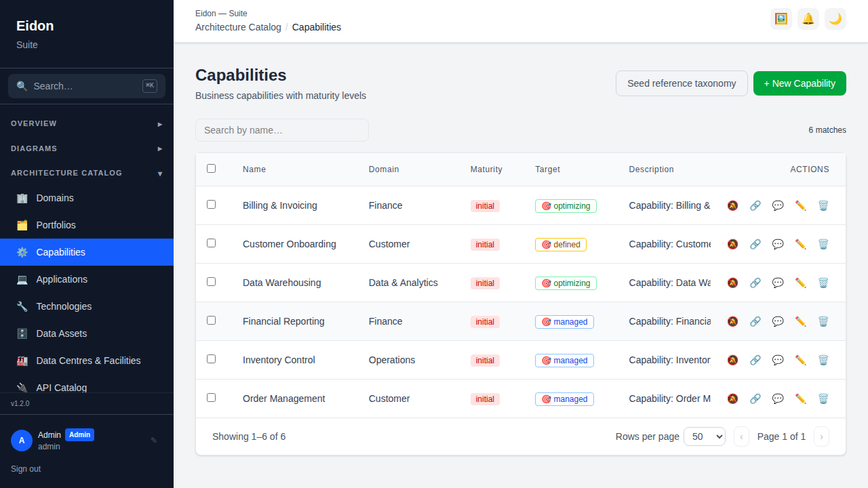
Task: Click the Domain column header
Action: 384,169
